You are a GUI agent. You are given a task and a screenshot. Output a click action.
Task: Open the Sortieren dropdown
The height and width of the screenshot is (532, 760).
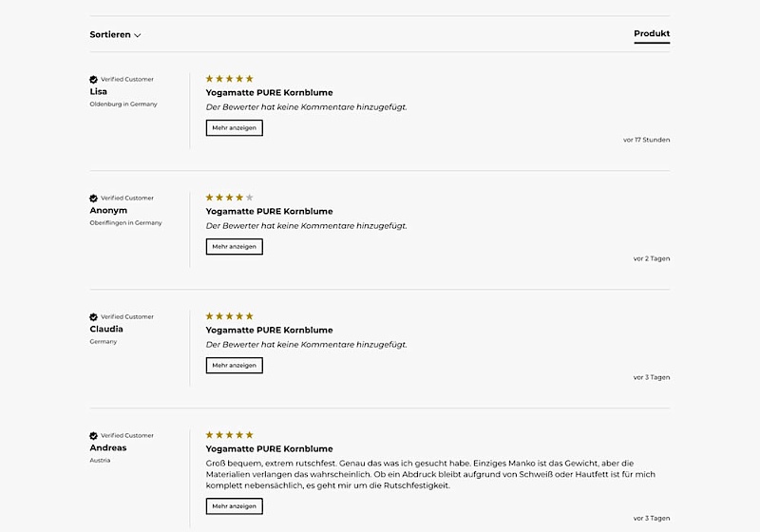point(115,35)
